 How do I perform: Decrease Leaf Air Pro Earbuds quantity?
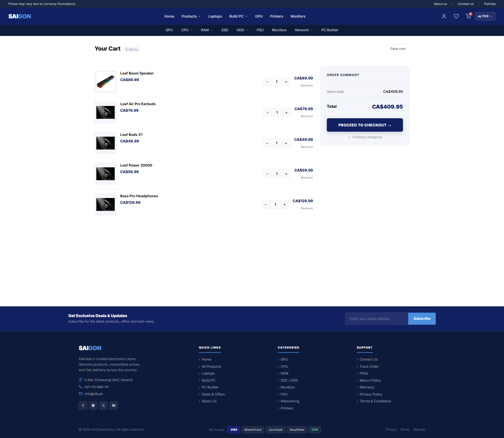(x=267, y=113)
